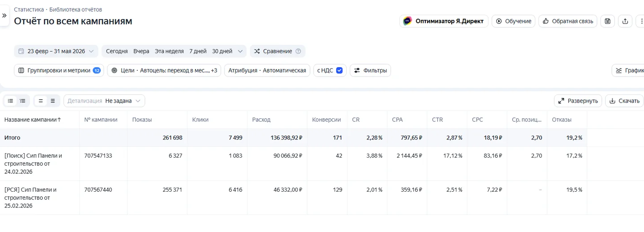The width and height of the screenshot is (644, 232).
Task: Sort by Клики column header
Action: [x=200, y=120]
